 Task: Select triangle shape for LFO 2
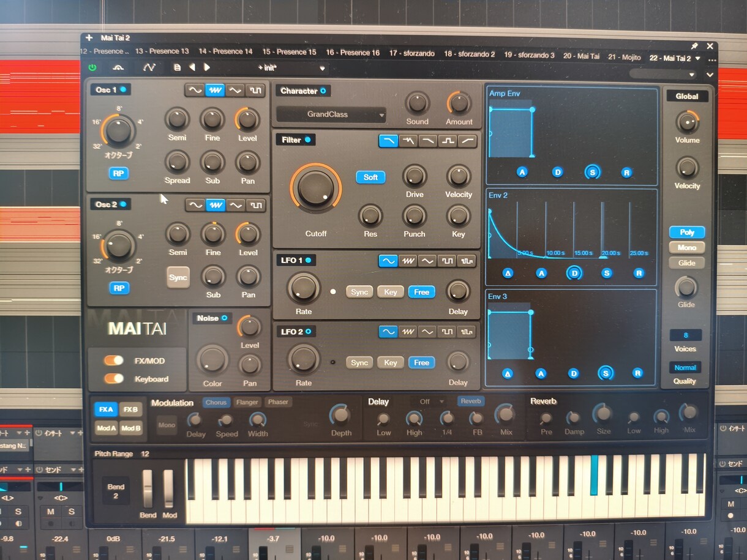[x=427, y=332]
